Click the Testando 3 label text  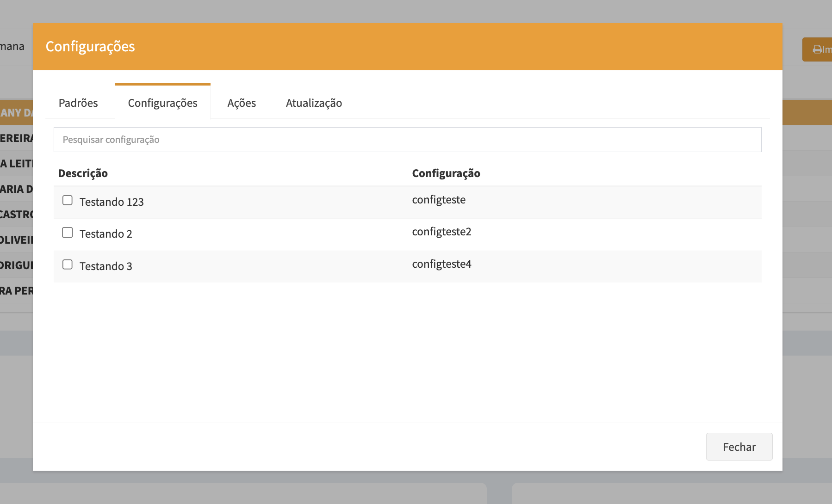[x=106, y=266]
